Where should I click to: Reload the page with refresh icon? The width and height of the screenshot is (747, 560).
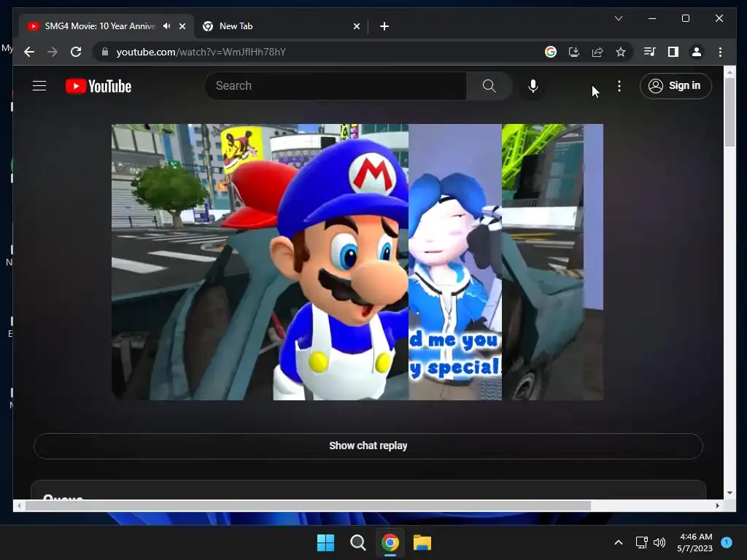point(76,52)
